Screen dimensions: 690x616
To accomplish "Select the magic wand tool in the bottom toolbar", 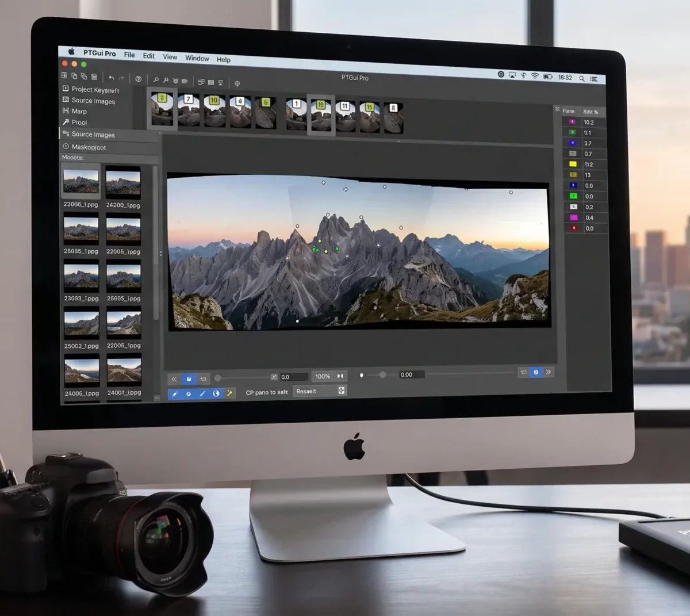I will pyautogui.click(x=229, y=393).
